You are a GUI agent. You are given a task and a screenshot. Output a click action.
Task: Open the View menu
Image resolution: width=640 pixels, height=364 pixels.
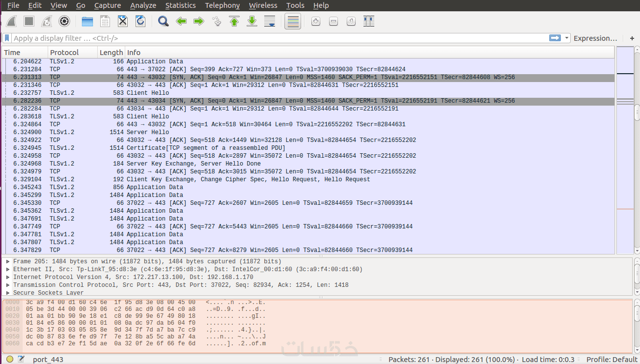(x=58, y=5)
